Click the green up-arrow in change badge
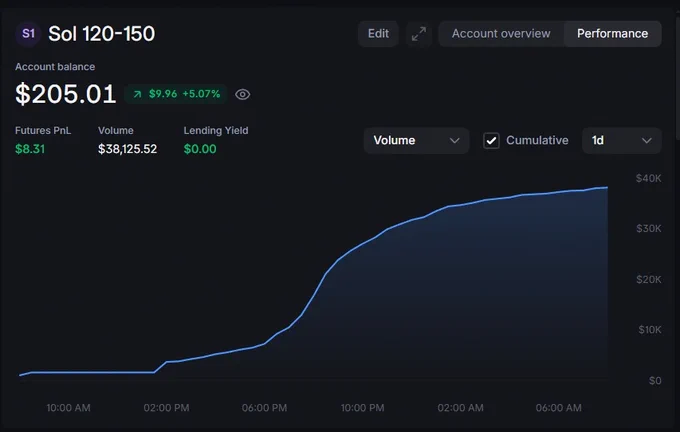Image resolution: width=680 pixels, height=432 pixels. pos(137,94)
